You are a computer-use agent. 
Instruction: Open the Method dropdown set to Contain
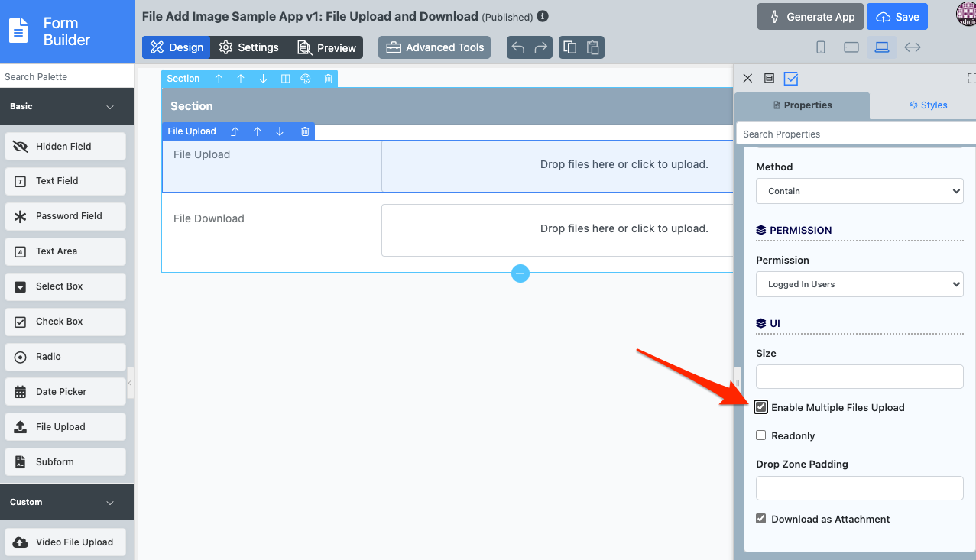click(x=859, y=191)
